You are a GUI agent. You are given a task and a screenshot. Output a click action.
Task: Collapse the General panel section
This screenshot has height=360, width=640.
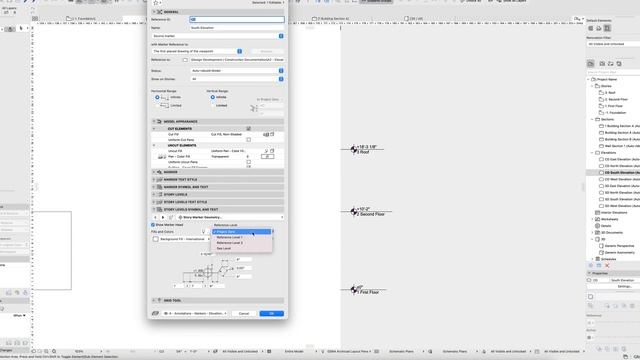coord(154,12)
